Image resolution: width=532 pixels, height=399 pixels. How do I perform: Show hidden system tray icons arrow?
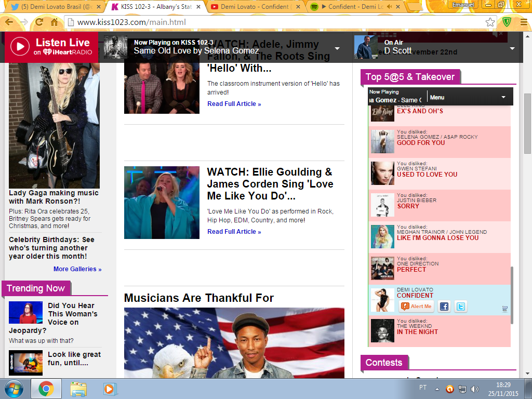pyautogui.click(x=437, y=389)
